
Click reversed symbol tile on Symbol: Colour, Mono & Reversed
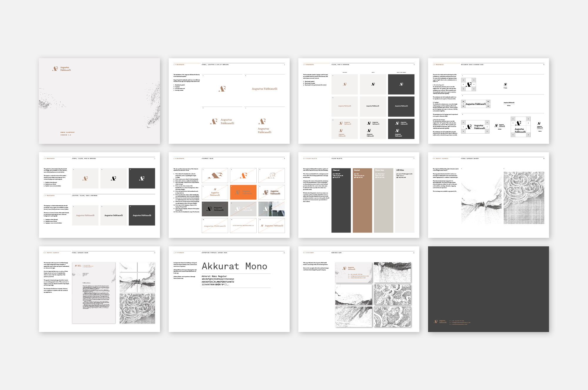tap(142, 178)
